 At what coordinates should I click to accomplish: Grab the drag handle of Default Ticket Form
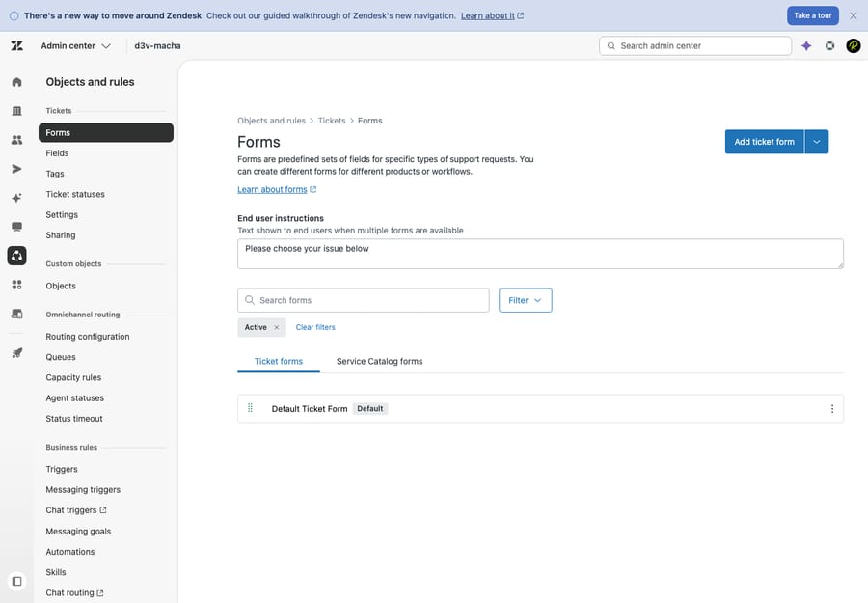pos(250,408)
